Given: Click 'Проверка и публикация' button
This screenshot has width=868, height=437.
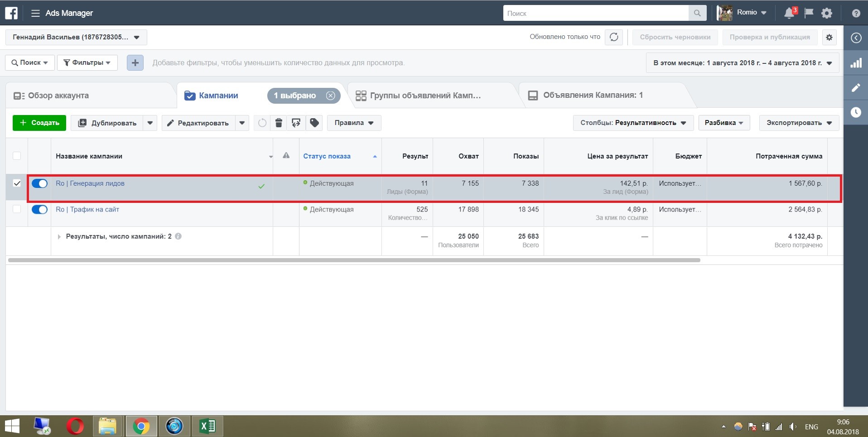Looking at the screenshot, I should [770, 37].
